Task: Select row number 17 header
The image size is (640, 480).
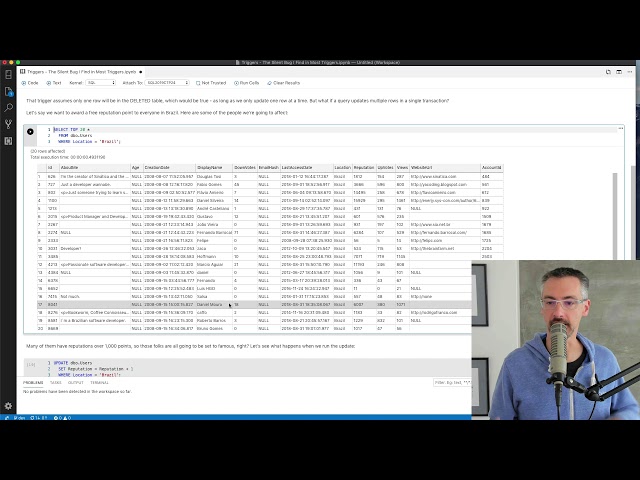Action: [42, 304]
